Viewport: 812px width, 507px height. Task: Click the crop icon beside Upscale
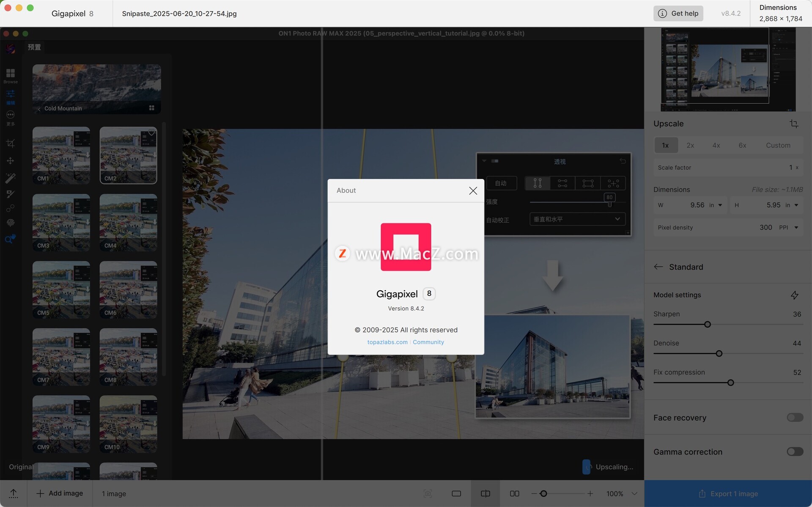coord(794,124)
